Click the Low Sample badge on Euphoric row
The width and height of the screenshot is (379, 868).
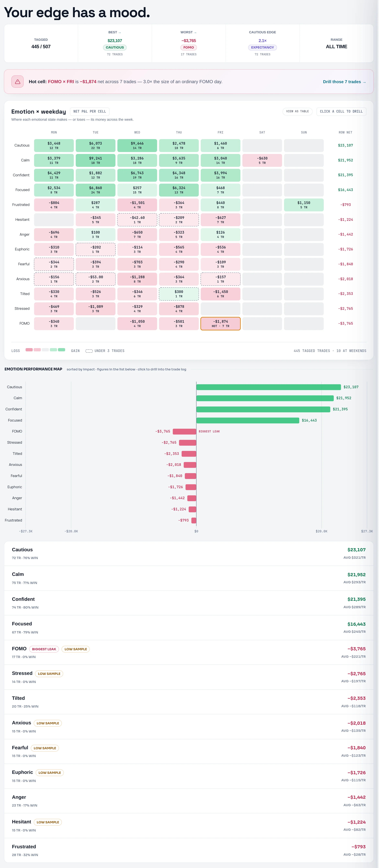(50, 773)
